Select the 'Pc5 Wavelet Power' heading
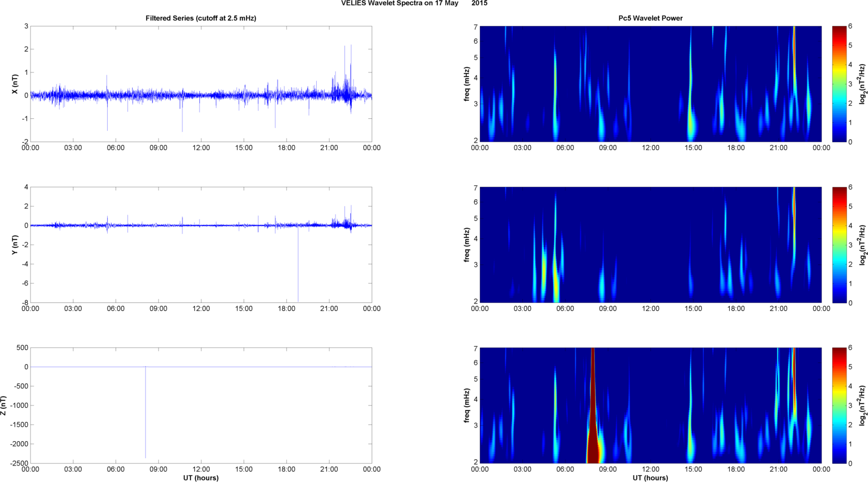The height and width of the screenshot is (482, 868). point(650,18)
